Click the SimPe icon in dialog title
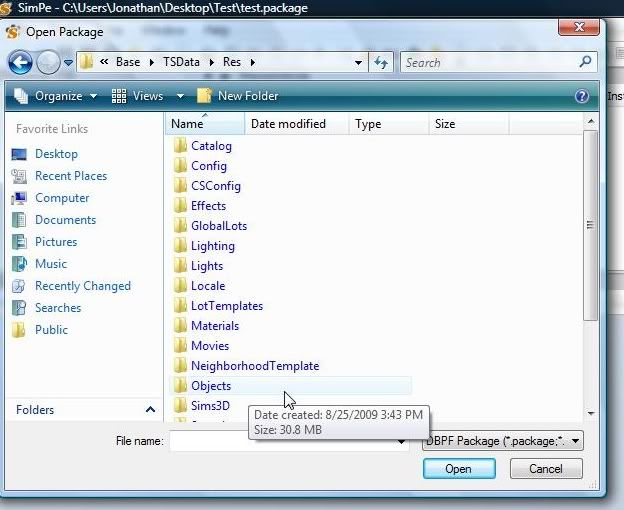Image resolution: width=624 pixels, height=510 pixels. click(13, 32)
